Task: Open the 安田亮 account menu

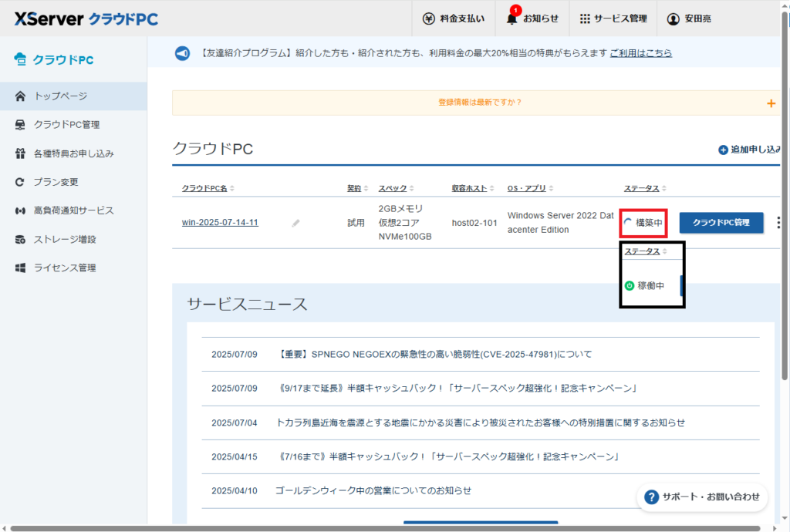Action: [689, 19]
